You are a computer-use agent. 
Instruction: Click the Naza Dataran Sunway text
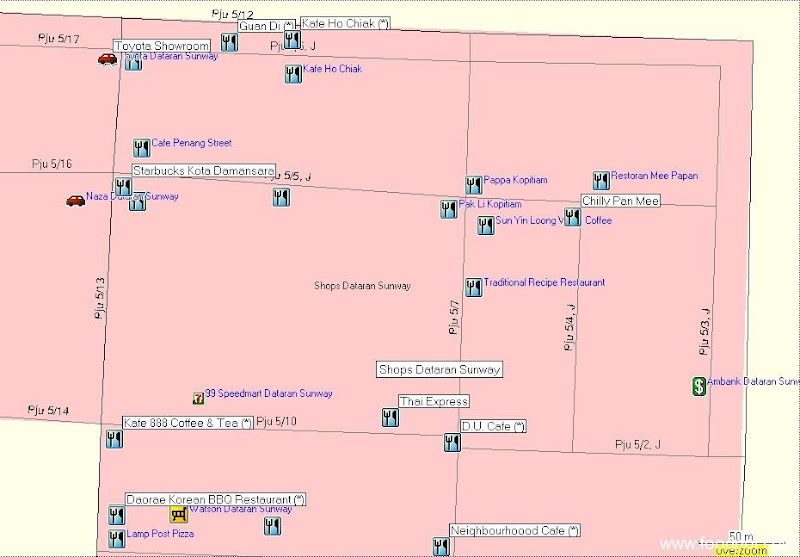tap(132, 196)
